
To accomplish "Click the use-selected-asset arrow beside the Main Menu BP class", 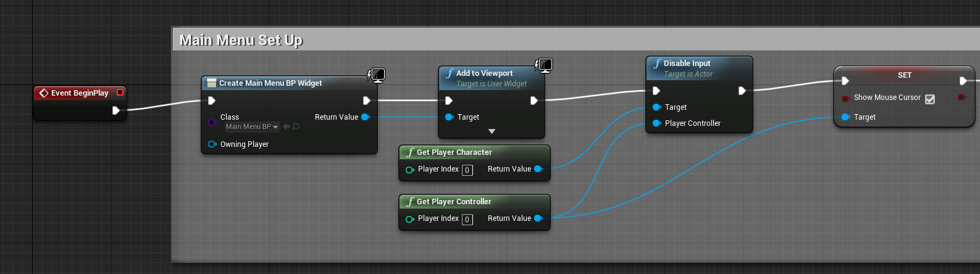I will pyautogui.click(x=287, y=127).
